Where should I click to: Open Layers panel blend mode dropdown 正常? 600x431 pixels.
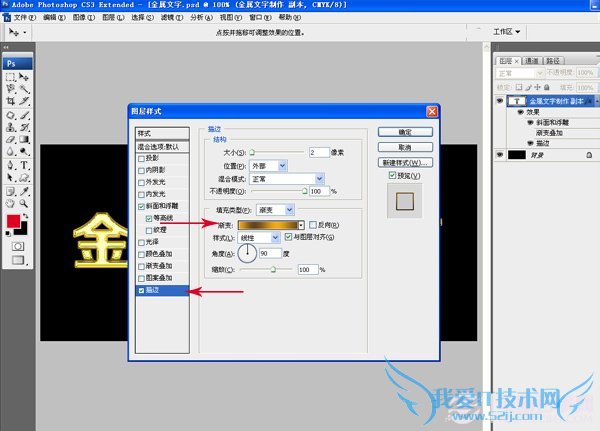point(520,73)
